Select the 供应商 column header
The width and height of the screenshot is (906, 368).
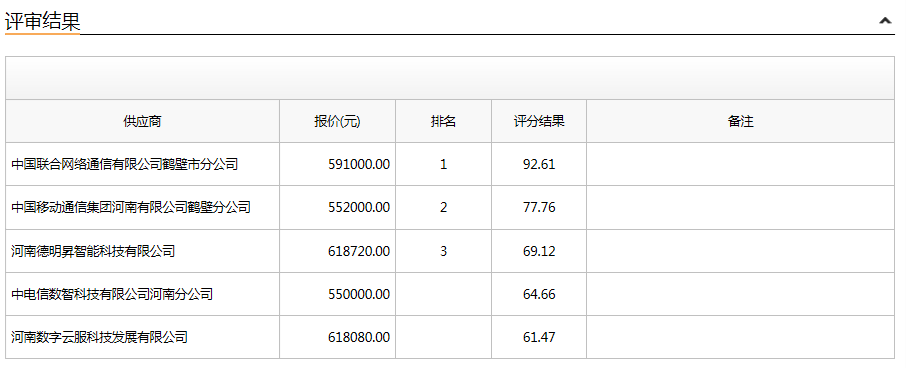pyautogui.click(x=142, y=121)
